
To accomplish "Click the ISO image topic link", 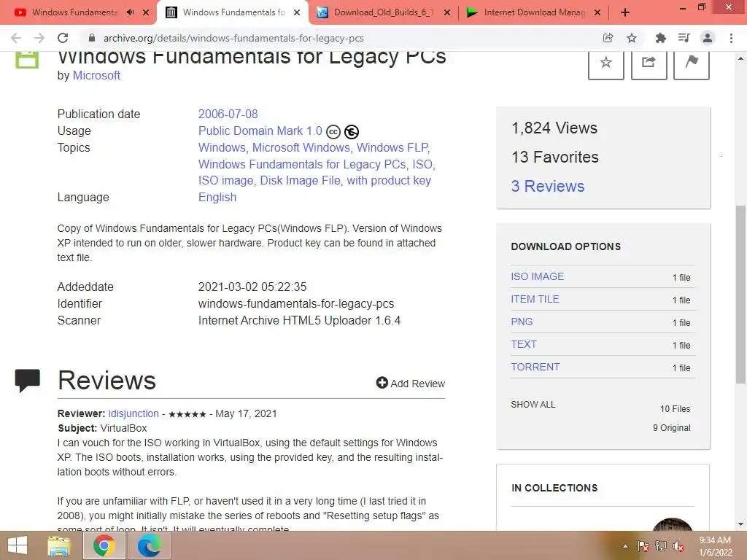I will point(226,181).
